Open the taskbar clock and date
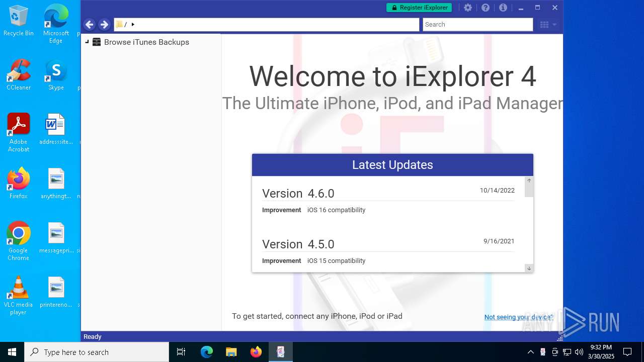Screen dimensions: 644x362 (601, 352)
